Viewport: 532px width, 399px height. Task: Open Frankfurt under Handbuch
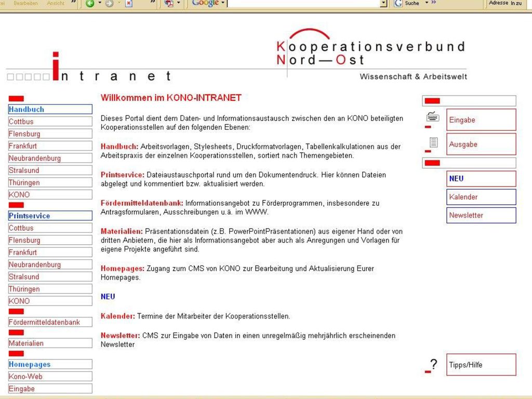[50, 146]
